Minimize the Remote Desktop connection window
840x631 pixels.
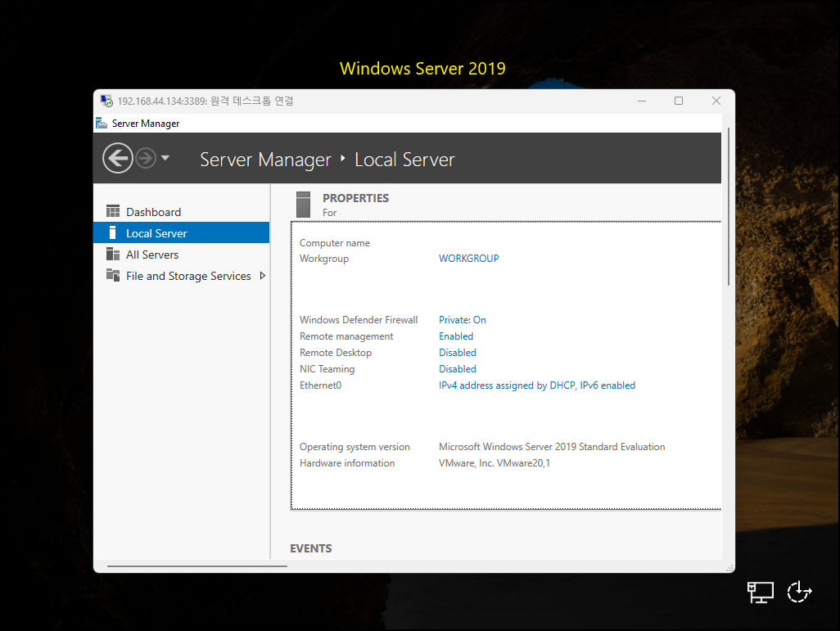point(642,101)
